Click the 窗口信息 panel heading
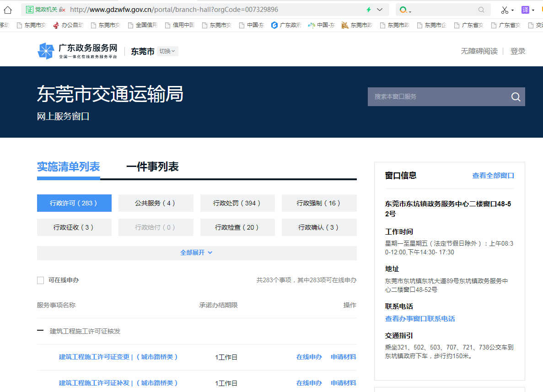543x392 pixels. pyautogui.click(x=401, y=176)
